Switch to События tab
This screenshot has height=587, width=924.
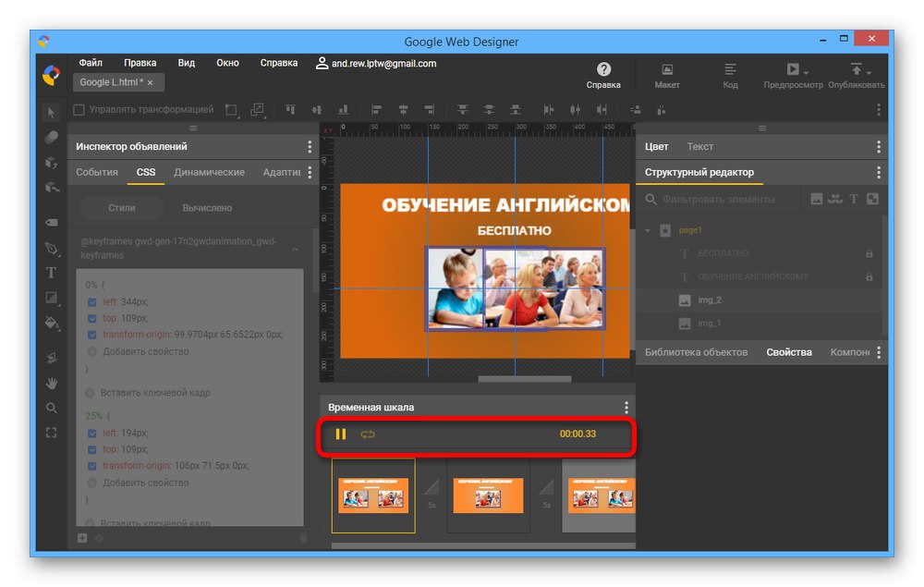click(x=97, y=172)
